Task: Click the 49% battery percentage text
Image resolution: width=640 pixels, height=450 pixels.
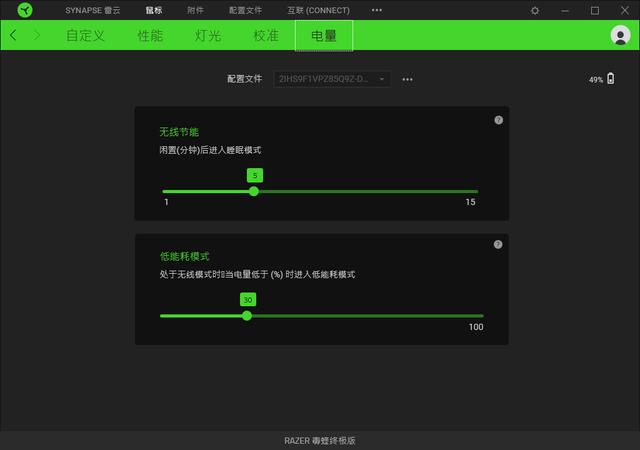Action: (x=596, y=80)
